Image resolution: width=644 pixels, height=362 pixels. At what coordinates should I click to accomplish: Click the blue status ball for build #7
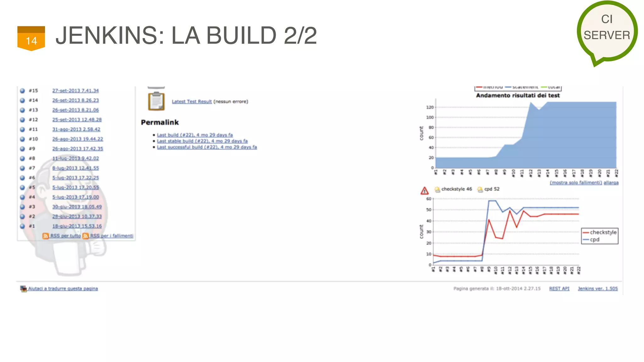[22, 168]
